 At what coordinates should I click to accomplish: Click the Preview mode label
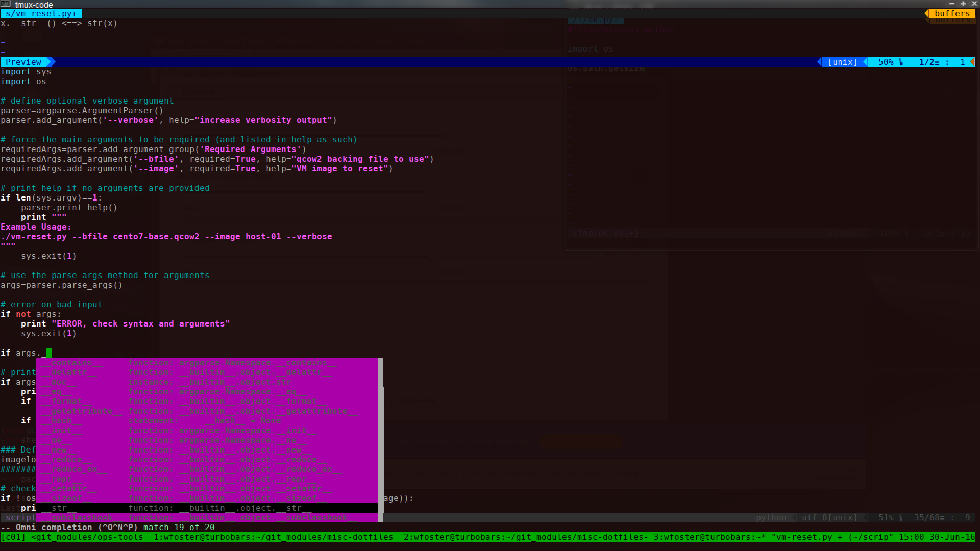[x=22, y=62]
